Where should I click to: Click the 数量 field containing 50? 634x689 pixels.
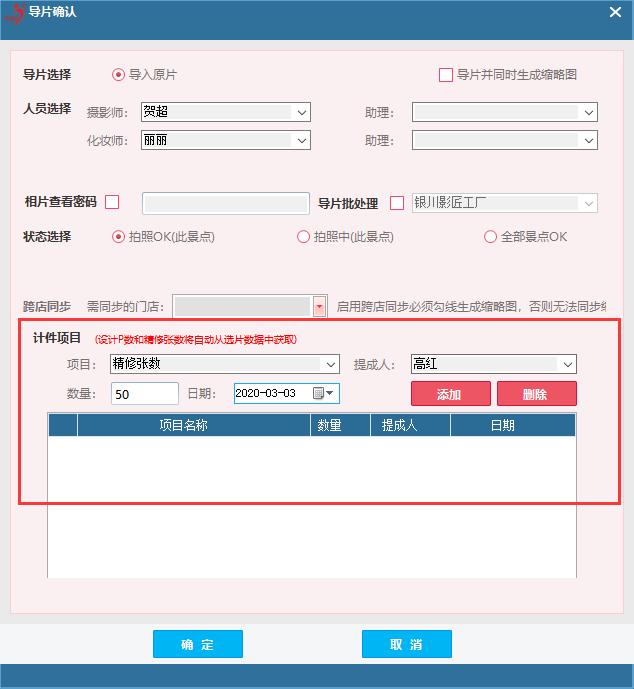pyautogui.click(x=145, y=393)
